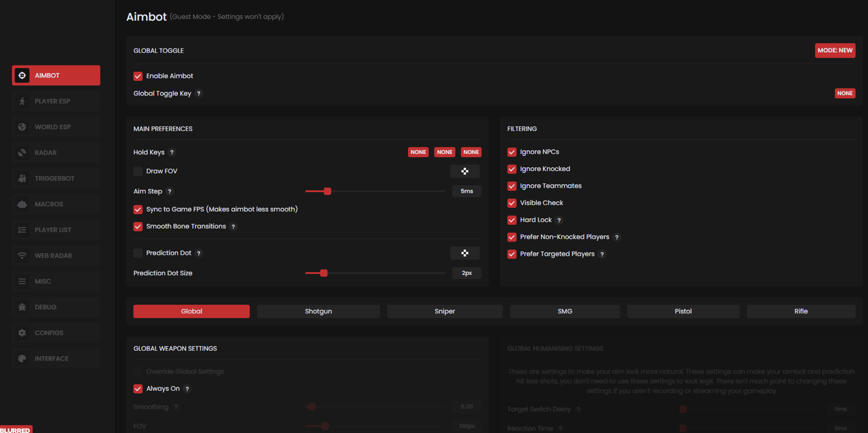Viewport: 868px width, 433px height.
Task: Click help icon beside Prefer Non-Knocked Players
Action: (x=616, y=237)
